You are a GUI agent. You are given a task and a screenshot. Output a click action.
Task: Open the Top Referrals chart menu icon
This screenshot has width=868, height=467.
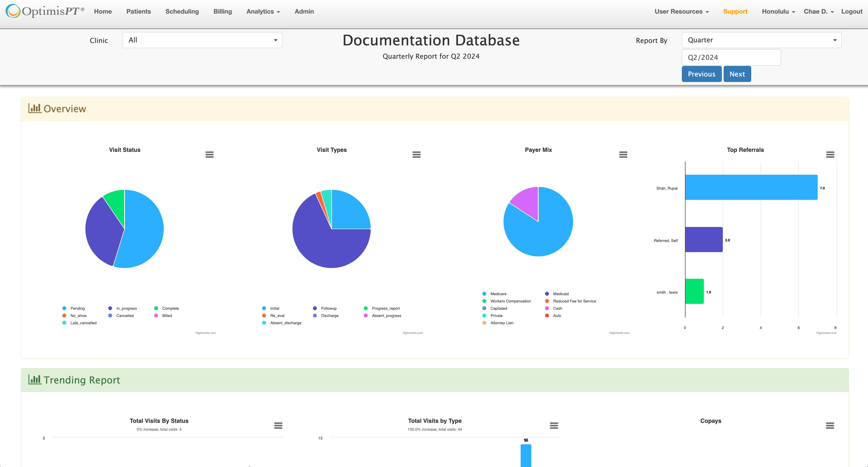(830, 155)
